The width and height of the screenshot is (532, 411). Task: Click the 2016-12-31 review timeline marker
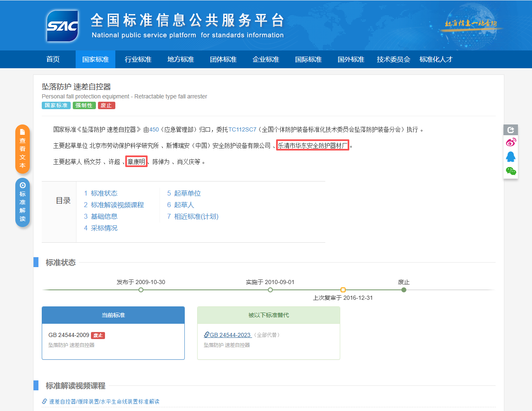click(343, 290)
